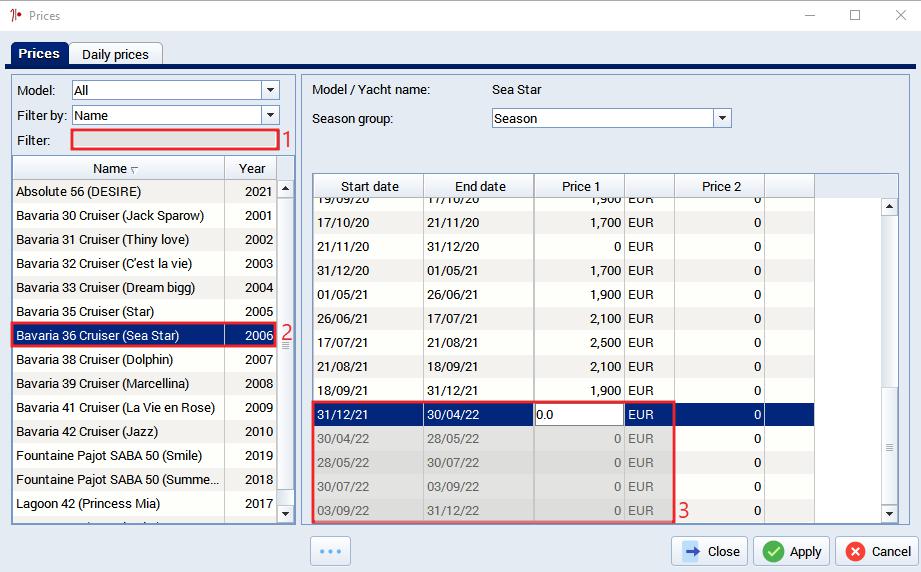Click the Close button with arrow icon
This screenshot has height=572, width=921.
[710, 551]
